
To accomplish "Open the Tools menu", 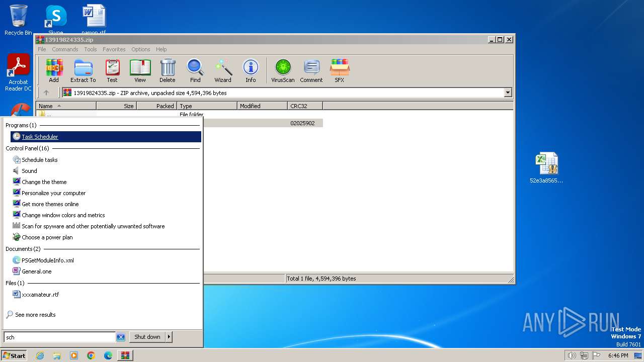I will tap(91, 49).
